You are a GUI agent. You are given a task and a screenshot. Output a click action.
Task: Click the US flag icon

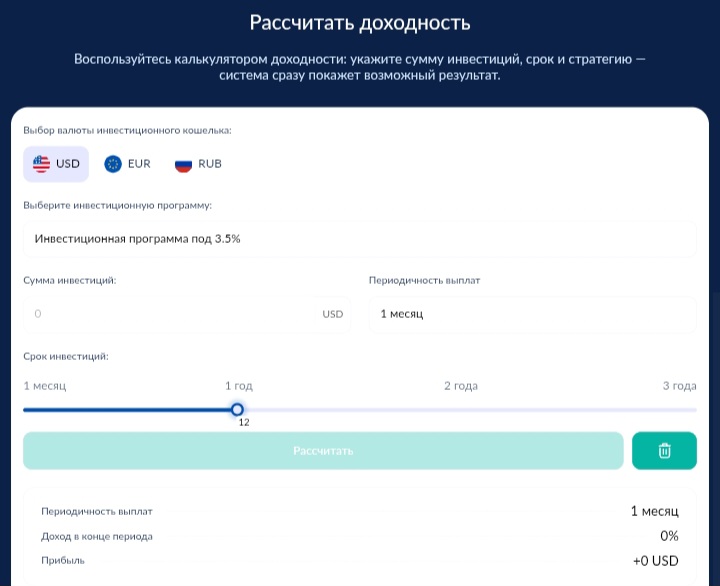pos(40,164)
